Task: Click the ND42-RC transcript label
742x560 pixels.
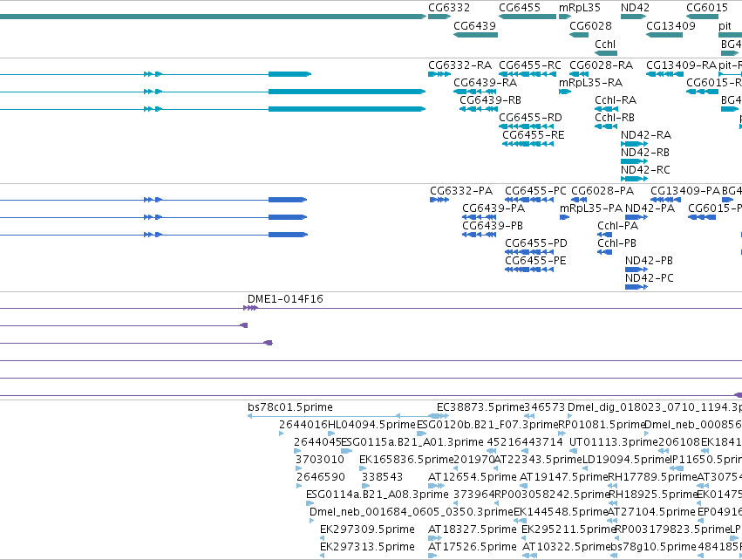Action: click(645, 169)
